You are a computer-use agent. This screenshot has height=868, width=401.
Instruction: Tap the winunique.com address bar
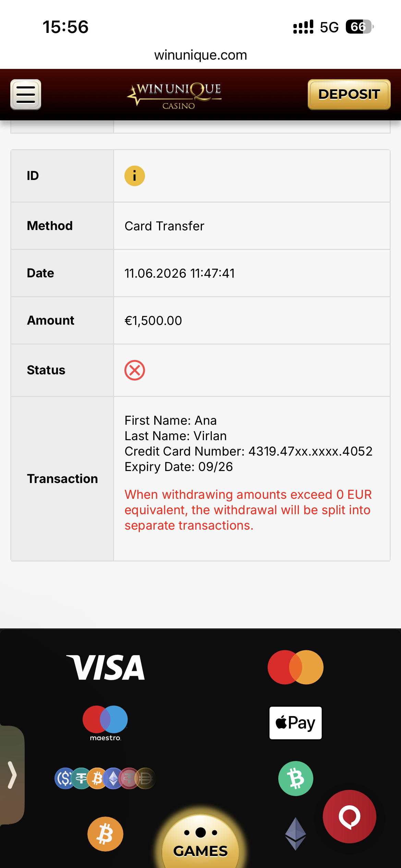pyautogui.click(x=200, y=55)
